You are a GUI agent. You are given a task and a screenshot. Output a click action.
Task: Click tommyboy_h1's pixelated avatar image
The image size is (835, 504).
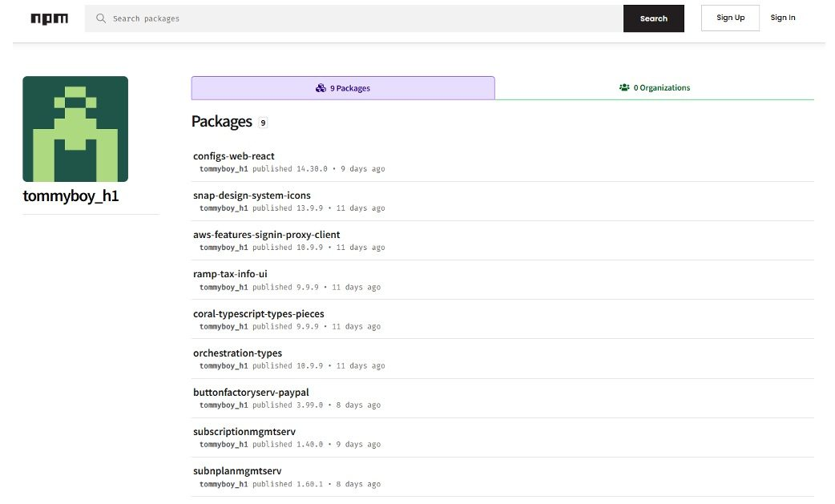coord(75,128)
